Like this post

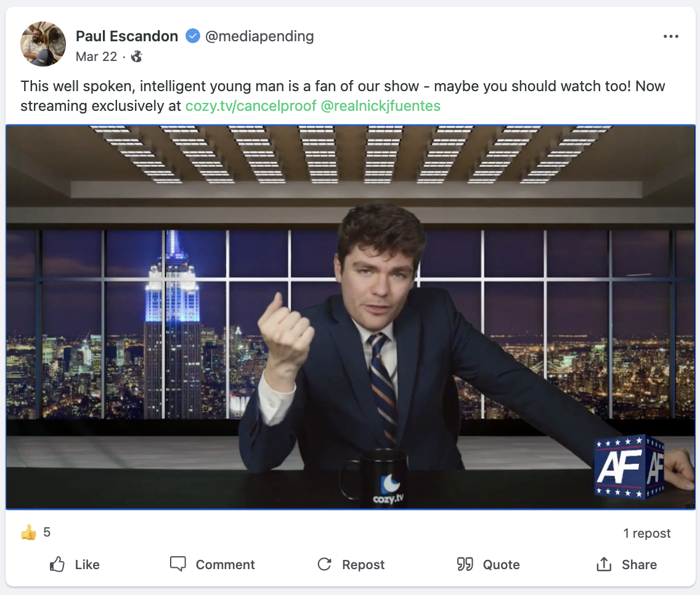(x=75, y=564)
